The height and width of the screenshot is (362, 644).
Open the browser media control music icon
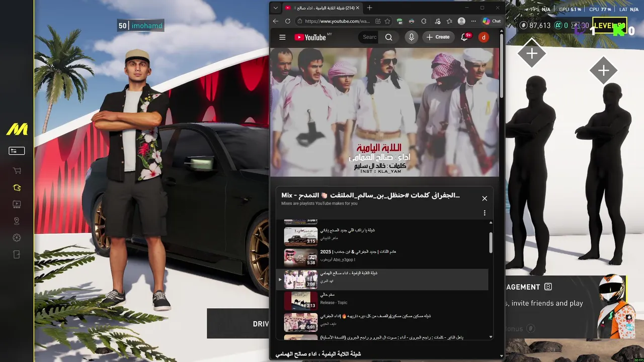click(437, 21)
